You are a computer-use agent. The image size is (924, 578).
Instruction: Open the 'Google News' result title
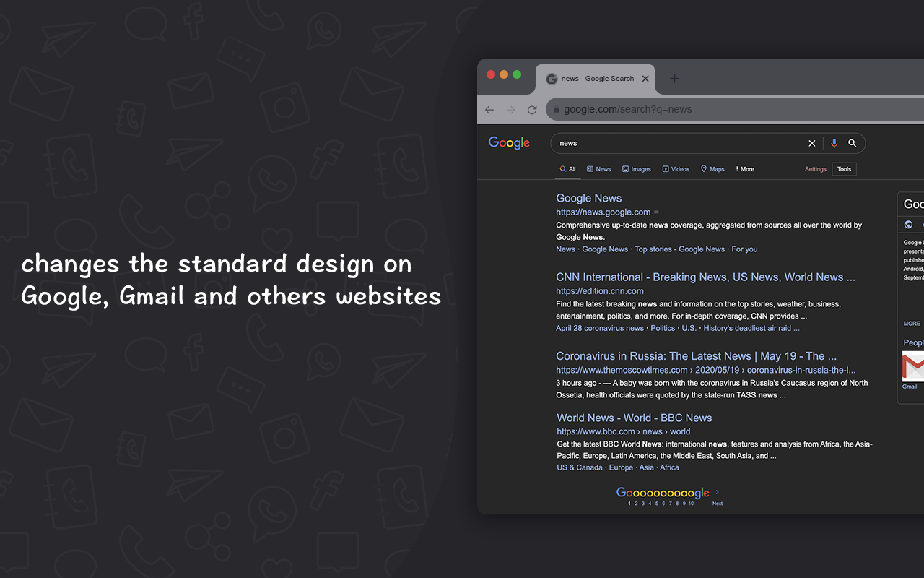(x=588, y=198)
